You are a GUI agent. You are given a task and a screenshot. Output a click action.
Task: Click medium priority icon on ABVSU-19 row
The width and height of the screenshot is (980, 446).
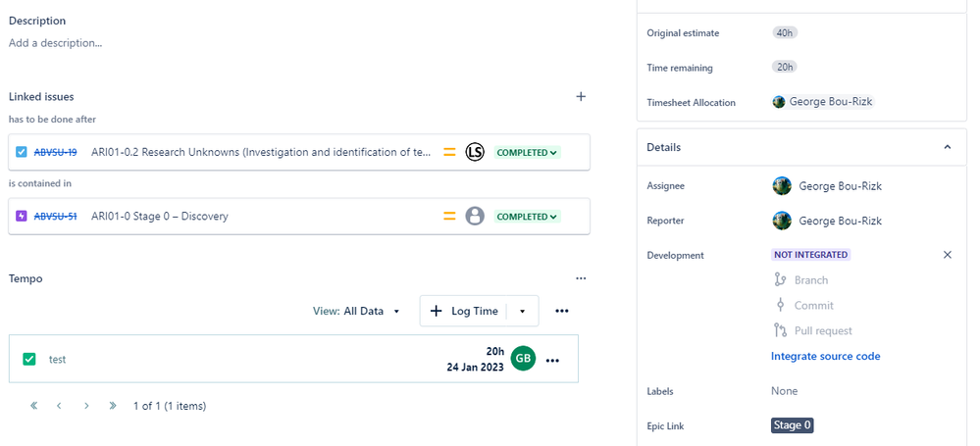(x=449, y=152)
